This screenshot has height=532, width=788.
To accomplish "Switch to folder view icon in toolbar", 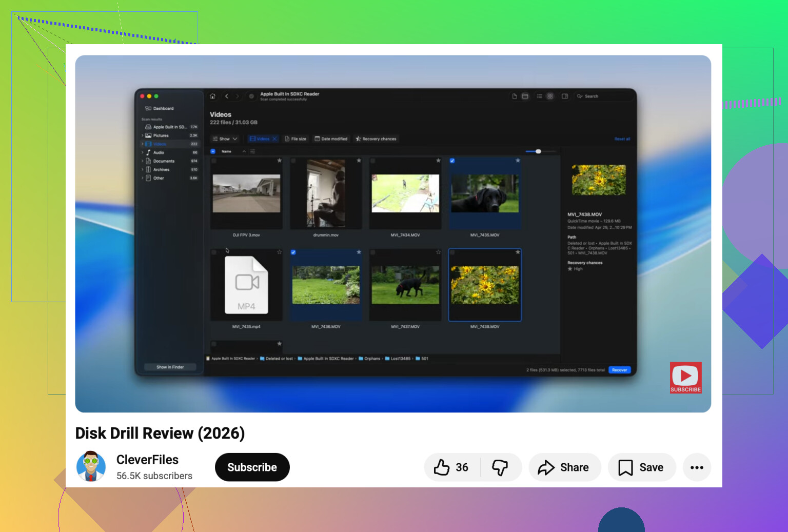I will click(525, 96).
